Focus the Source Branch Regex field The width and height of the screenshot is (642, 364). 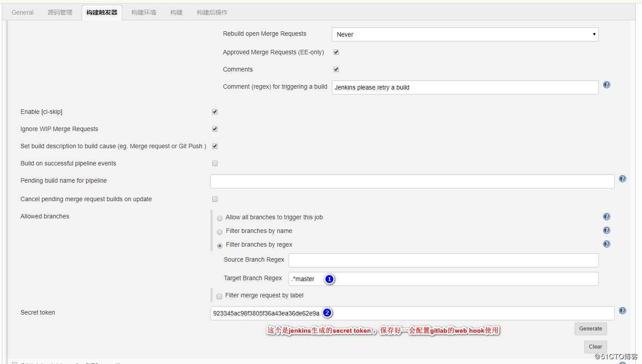(x=443, y=260)
